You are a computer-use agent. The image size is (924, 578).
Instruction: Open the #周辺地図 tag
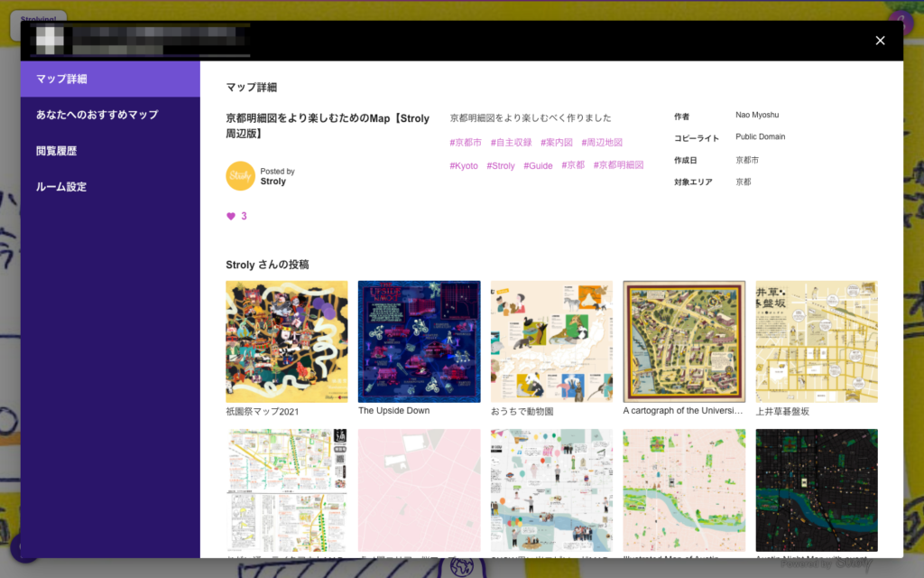(x=602, y=143)
